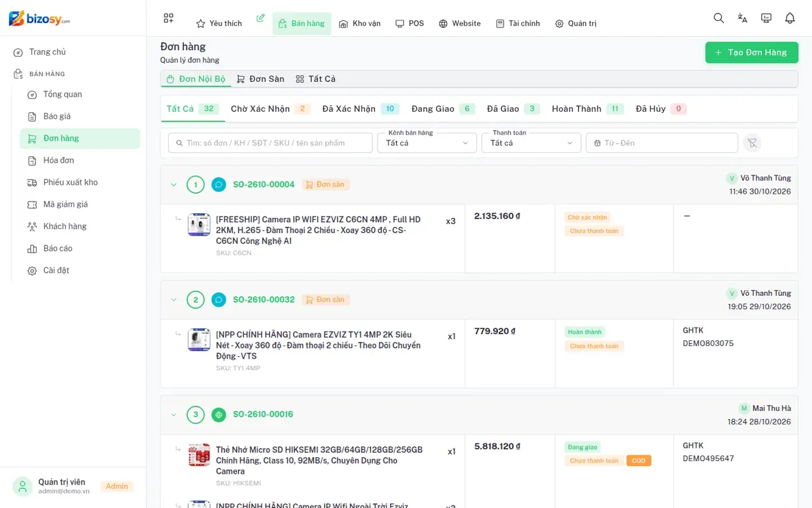The height and width of the screenshot is (508, 812).
Task: Collapse order SO-2610-00016 chevron
Action: coord(174,415)
